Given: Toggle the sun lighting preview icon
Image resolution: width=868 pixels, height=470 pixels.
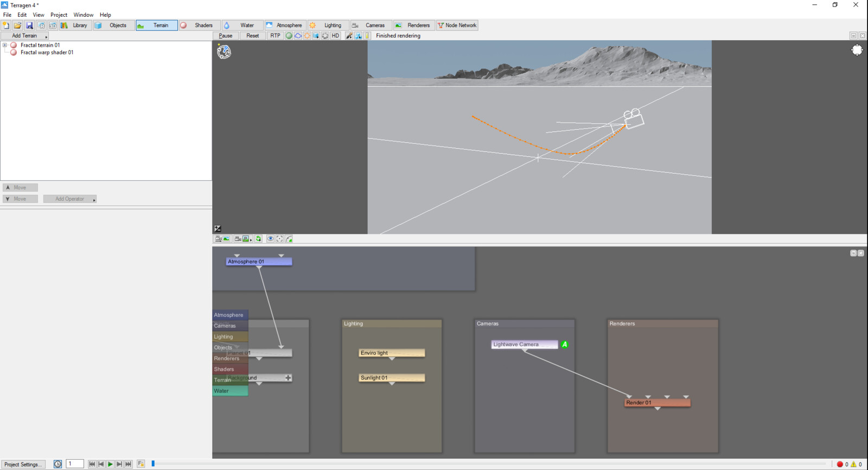Looking at the screenshot, I should 307,36.
